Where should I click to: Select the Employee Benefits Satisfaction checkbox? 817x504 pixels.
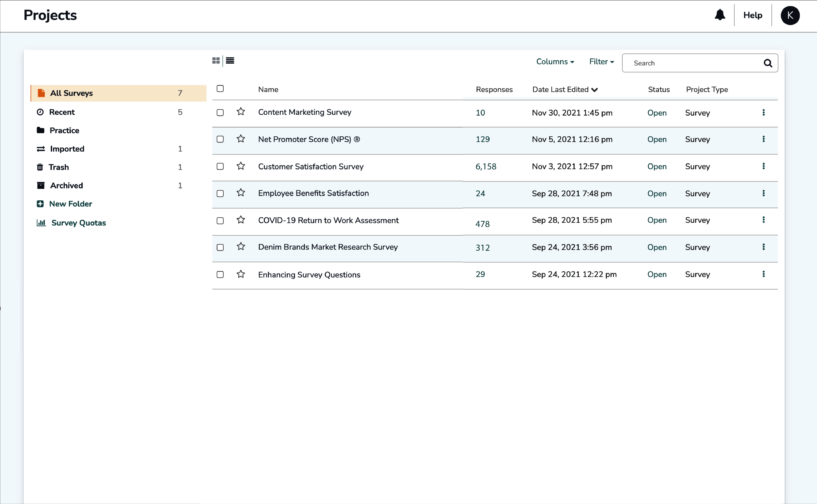click(220, 194)
